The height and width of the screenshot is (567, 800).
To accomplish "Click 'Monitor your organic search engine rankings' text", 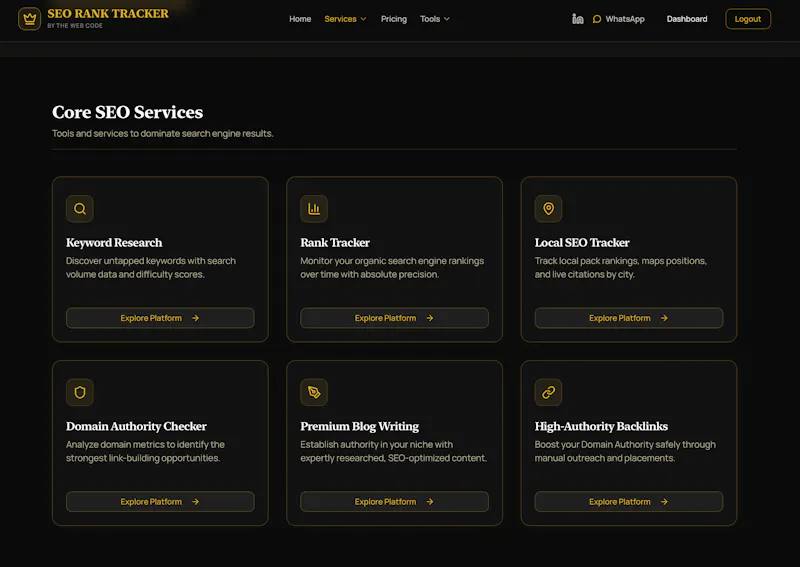I will (x=392, y=267).
